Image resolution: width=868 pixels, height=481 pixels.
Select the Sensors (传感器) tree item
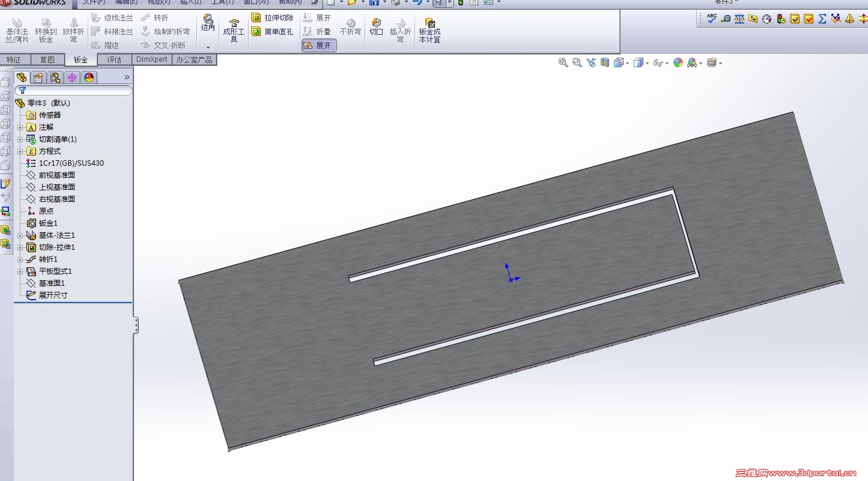[x=44, y=115]
